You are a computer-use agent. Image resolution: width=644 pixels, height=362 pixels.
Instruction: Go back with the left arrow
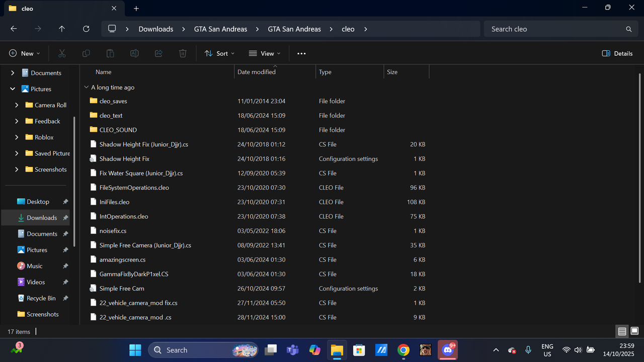(x=14, y=29)
